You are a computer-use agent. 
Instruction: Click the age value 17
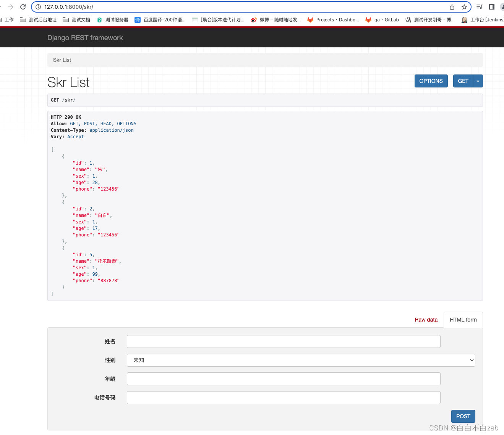click(95, 228)
